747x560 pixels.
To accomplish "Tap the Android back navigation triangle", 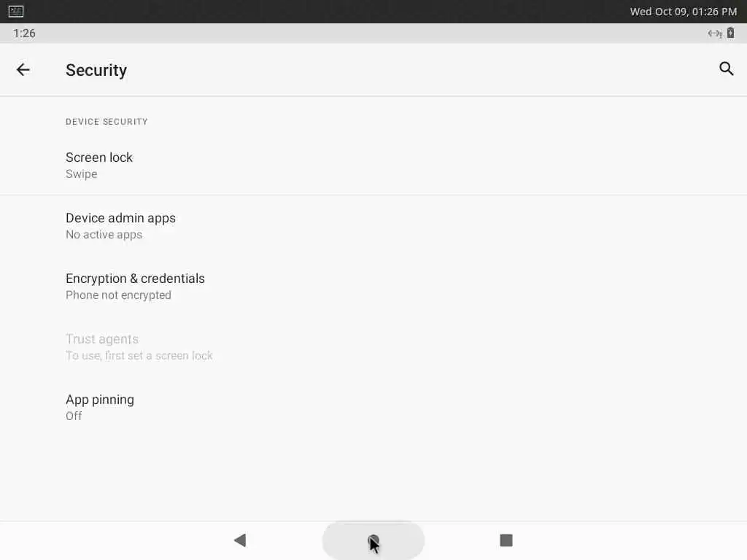I will (x=240, y=540).
